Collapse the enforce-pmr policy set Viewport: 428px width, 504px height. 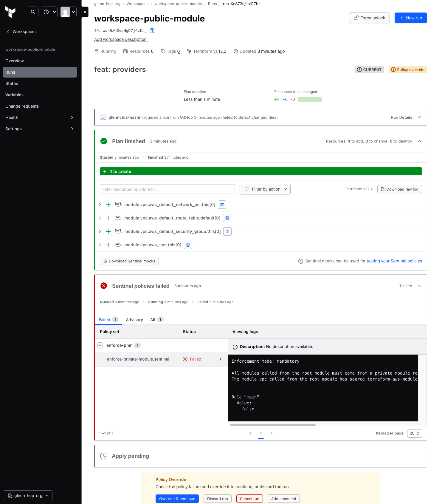(x=100, y=345)
